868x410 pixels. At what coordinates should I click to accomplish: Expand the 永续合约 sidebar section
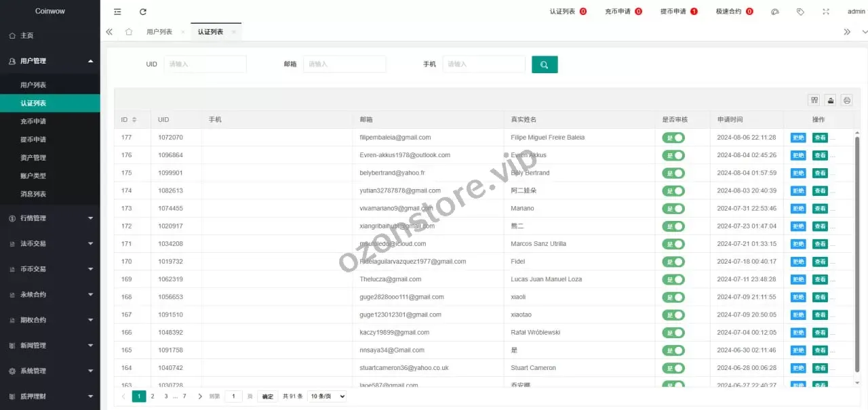(50, 295)
